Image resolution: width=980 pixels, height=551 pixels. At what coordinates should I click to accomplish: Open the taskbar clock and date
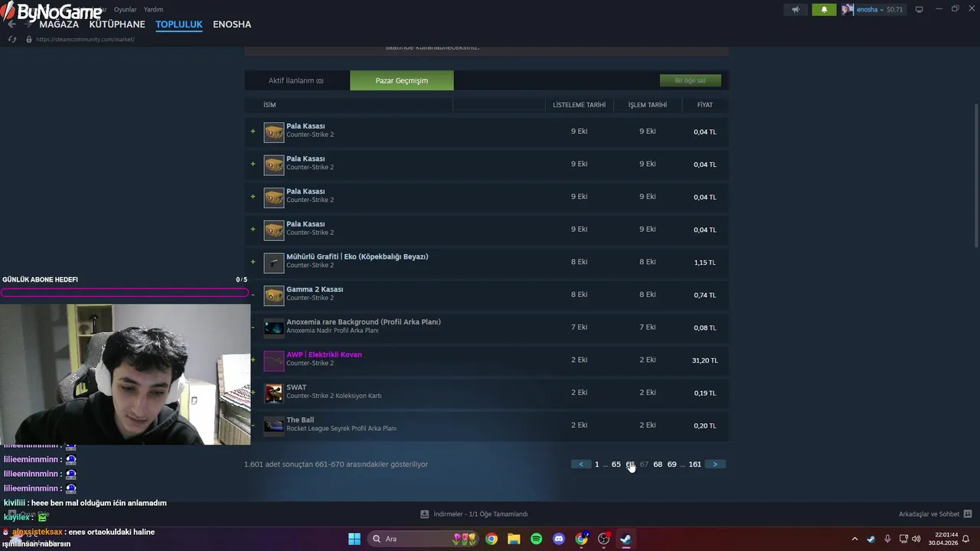point(943,539)
